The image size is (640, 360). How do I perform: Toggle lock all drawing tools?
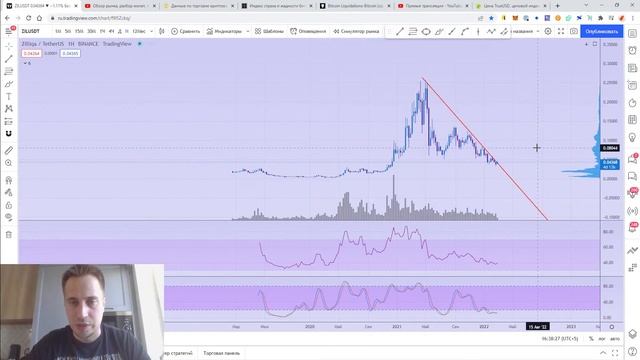(9, 205)
